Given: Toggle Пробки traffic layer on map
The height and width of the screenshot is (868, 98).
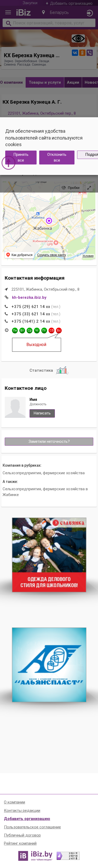Looking at the screenshot, I should point(71,188).
